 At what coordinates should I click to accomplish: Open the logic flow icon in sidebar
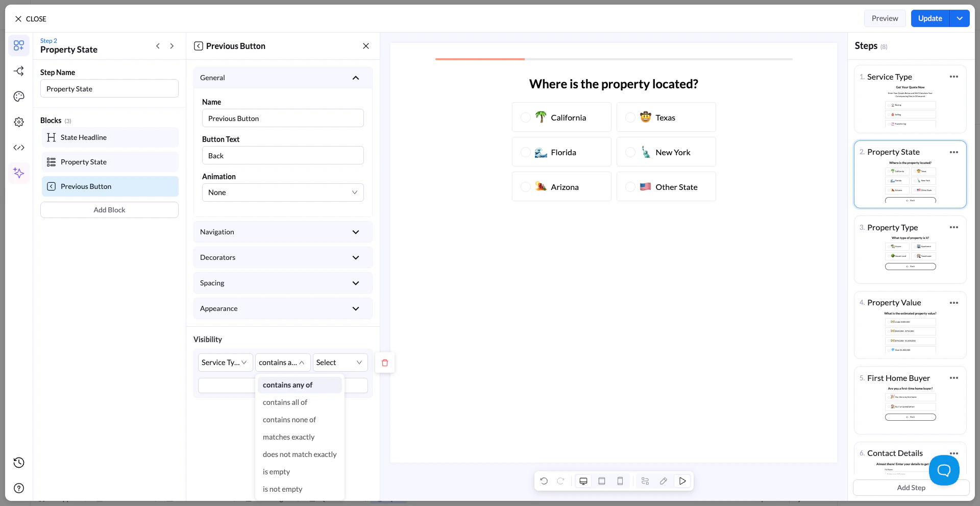coord(19,71)
